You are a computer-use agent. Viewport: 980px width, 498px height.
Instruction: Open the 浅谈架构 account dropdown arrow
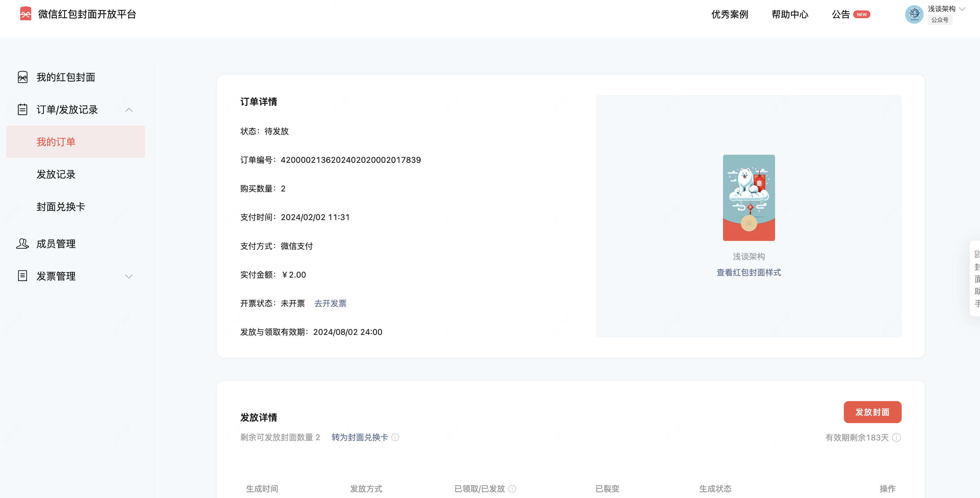pyautogui.click(x=962, y=9)
